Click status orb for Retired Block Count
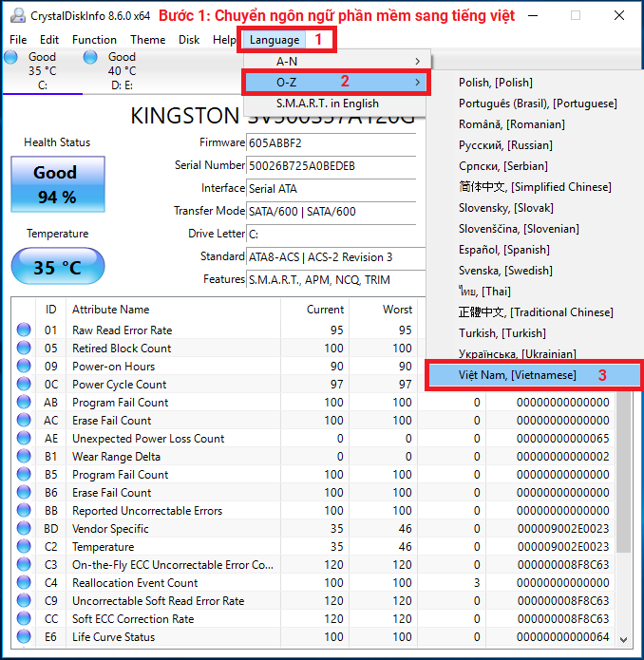644x660 pixels. coord(24,348)
